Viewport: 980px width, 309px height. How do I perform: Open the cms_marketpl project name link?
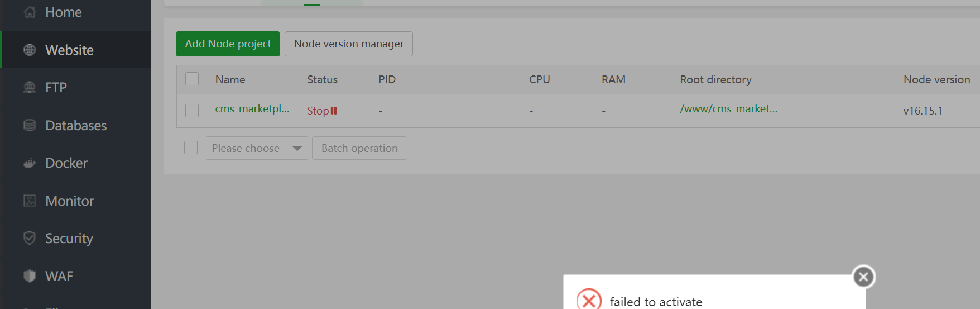[252, 109]
